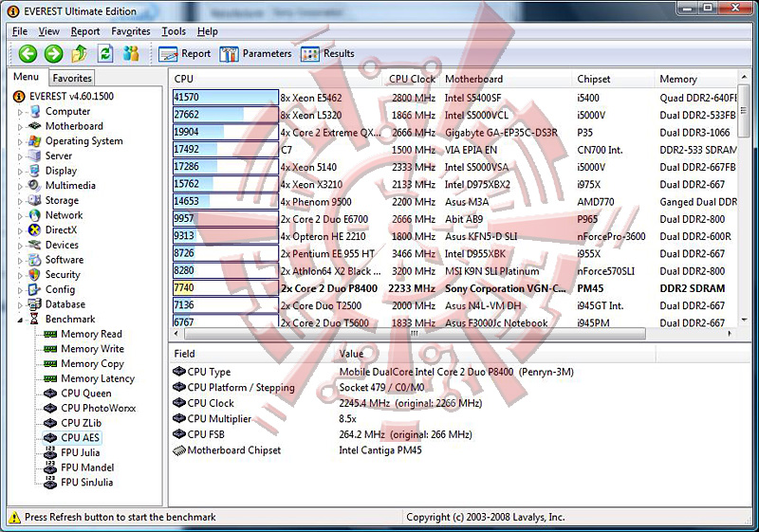Click the Motherboard icon in tree

pos(35,126)
